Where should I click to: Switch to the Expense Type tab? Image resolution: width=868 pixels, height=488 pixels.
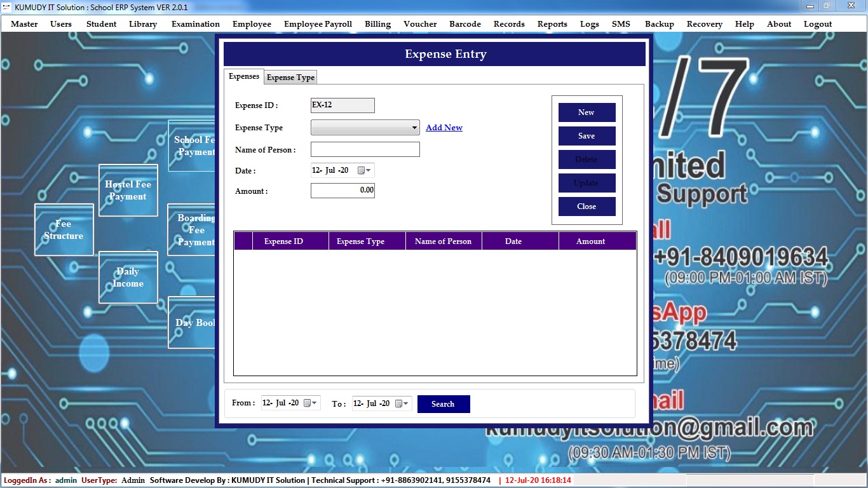click(290, 78)
